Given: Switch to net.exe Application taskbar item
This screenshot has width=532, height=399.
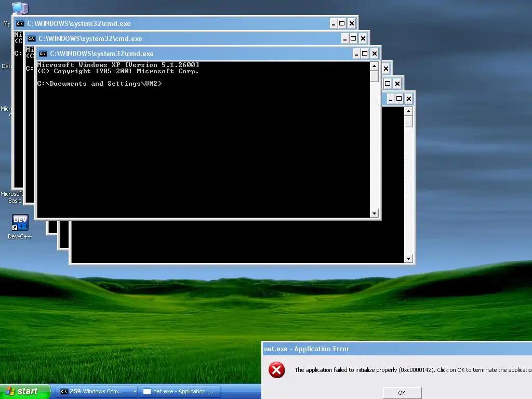Looking at the screenshot, I should 180,391.
